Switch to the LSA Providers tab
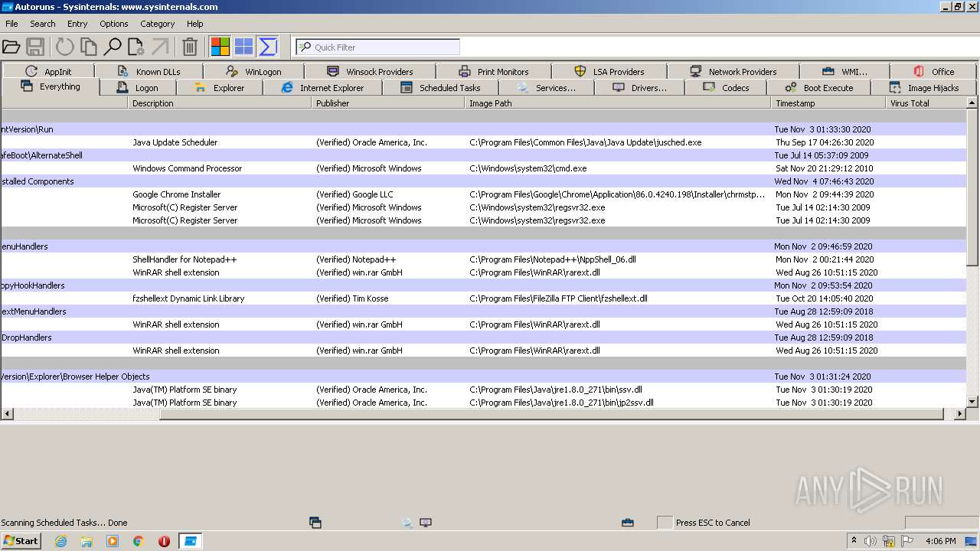Image resolution: width=980 pixels, height=551 pixels. 609,71
